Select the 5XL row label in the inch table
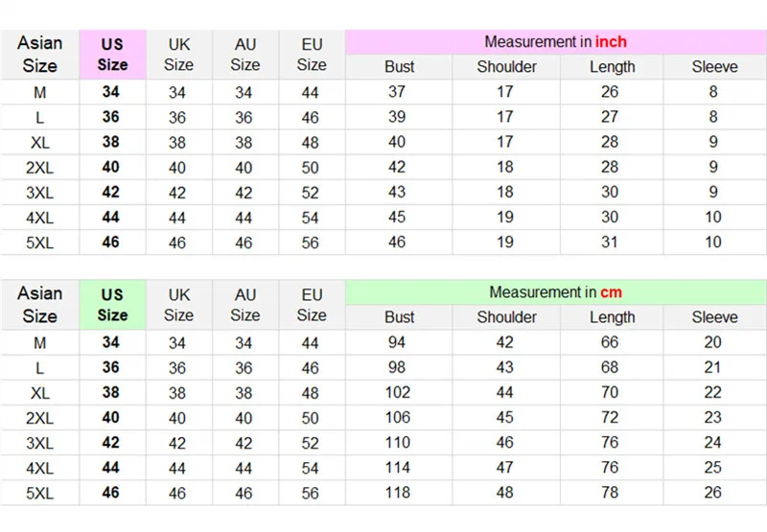Image resolution: width=767 pixels, height=532 pixels. point(39,243)
